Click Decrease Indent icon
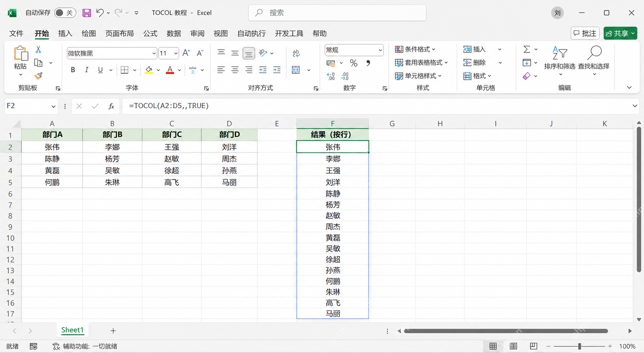Screen dimensions: 644x353 click(x=262, y=70)
